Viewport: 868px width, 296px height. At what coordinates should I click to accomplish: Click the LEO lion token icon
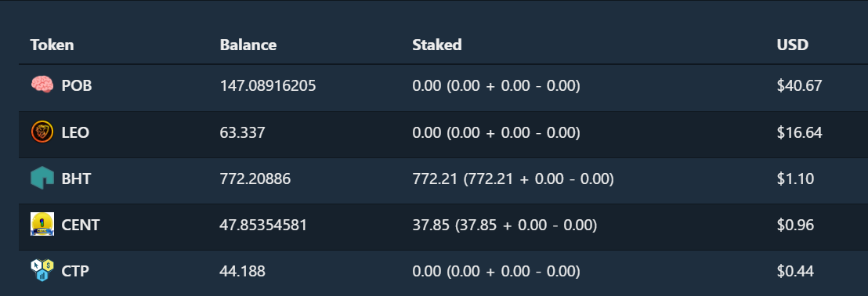click(x=42, y=132)
